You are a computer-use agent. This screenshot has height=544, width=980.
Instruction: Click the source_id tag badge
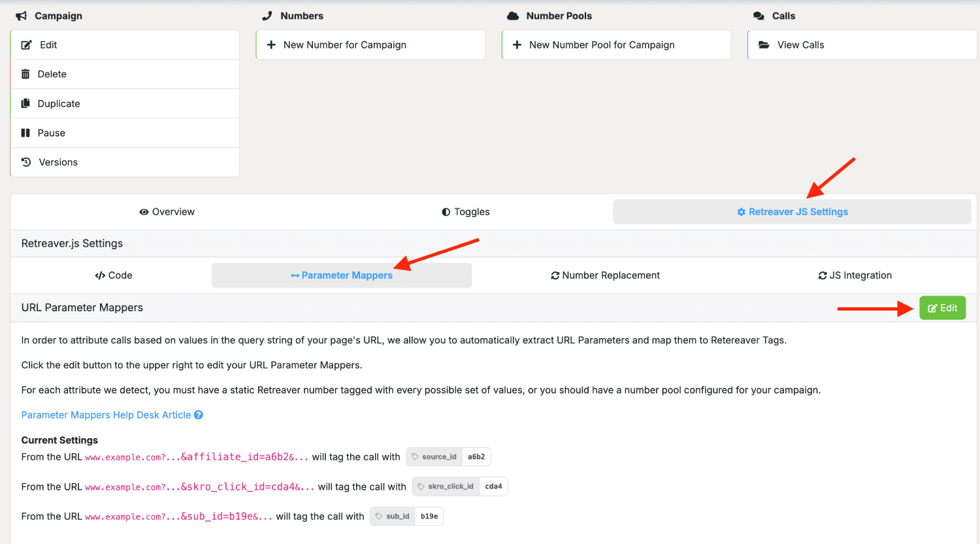point(448,456)
